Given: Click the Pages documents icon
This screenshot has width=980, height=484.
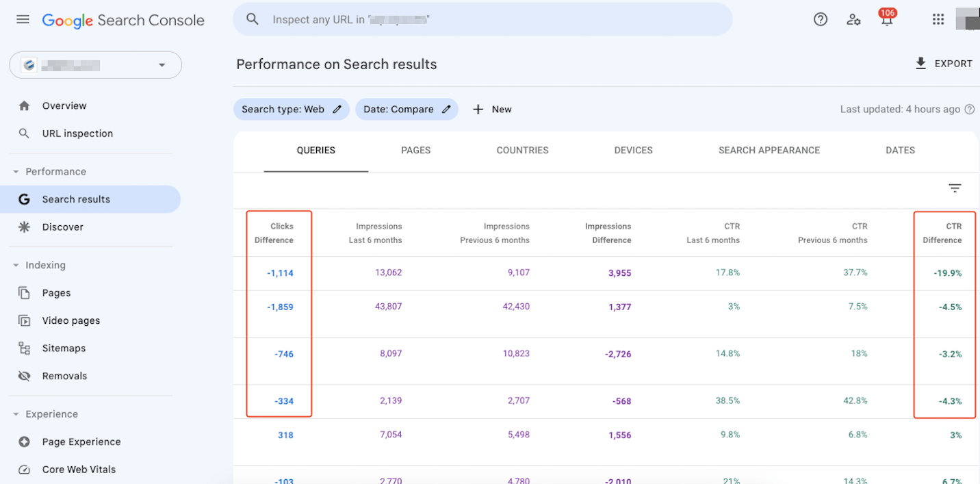Looking at the screenshot, I should coord(25,293).
